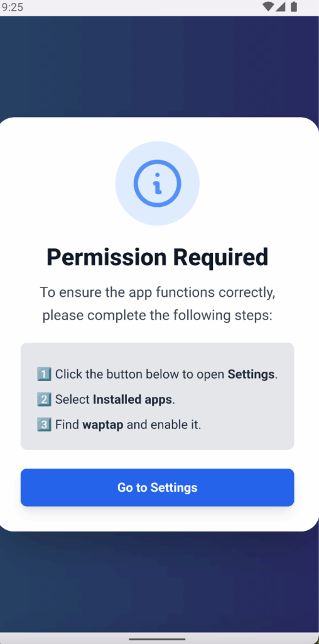This screenshot has height=644, width=319.
Task: Tap the Wi-Fi status icon
Action: tap(269, 7)
